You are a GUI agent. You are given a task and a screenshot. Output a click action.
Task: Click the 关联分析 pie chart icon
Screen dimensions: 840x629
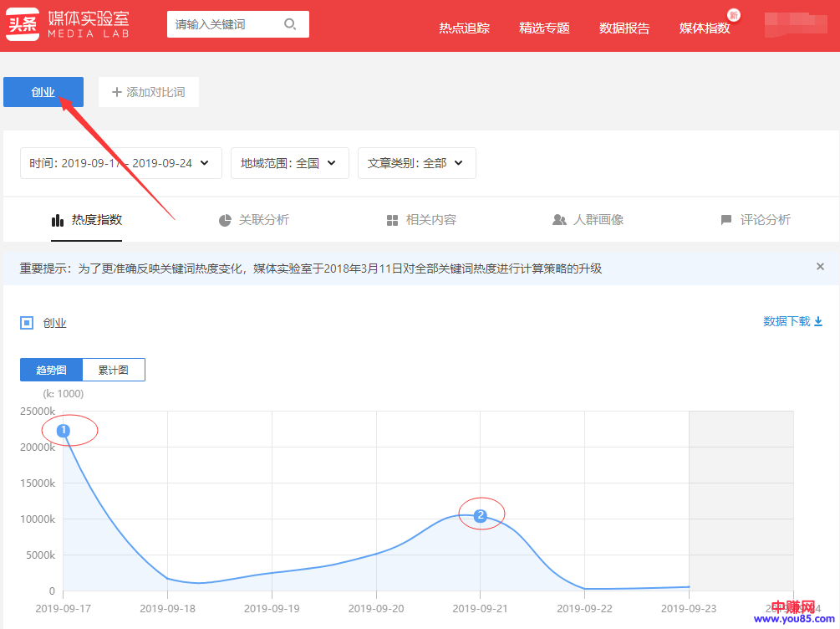pyautogui.click(x=225, y=220)
